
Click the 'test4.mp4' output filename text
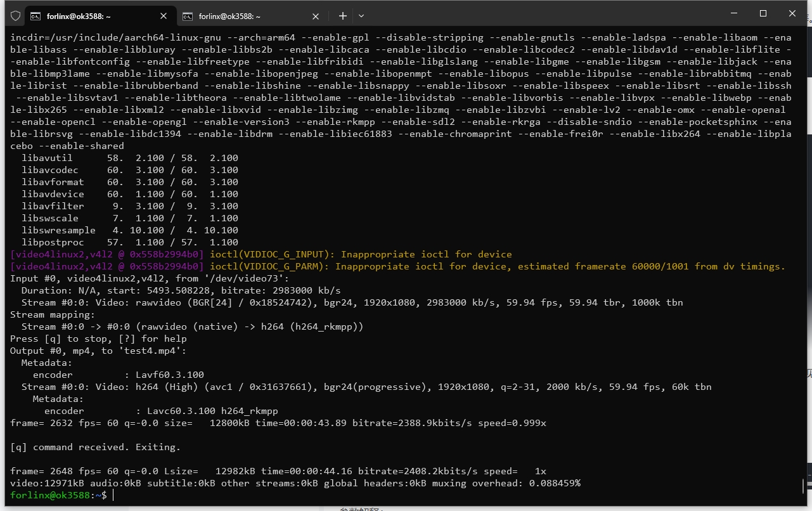coord(151,351)
